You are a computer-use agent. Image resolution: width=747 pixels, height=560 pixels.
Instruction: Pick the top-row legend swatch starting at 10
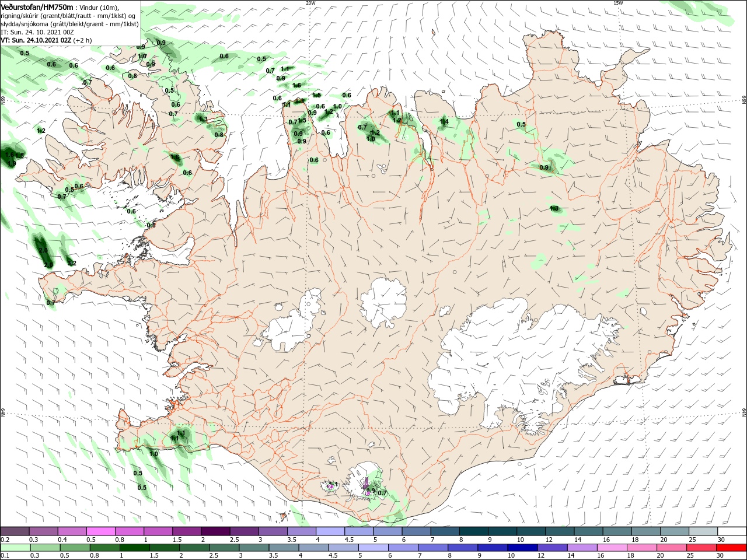point(531,531)
